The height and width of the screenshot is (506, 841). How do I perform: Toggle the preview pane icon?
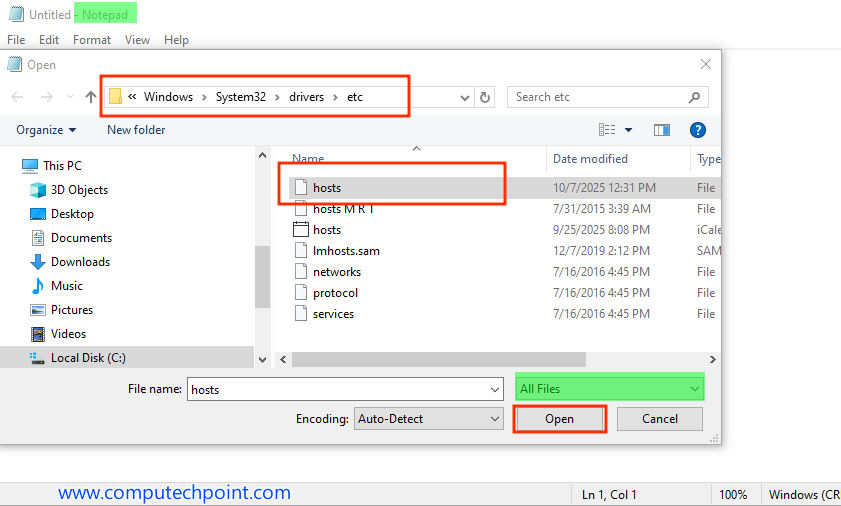click(x=661, y=130)
